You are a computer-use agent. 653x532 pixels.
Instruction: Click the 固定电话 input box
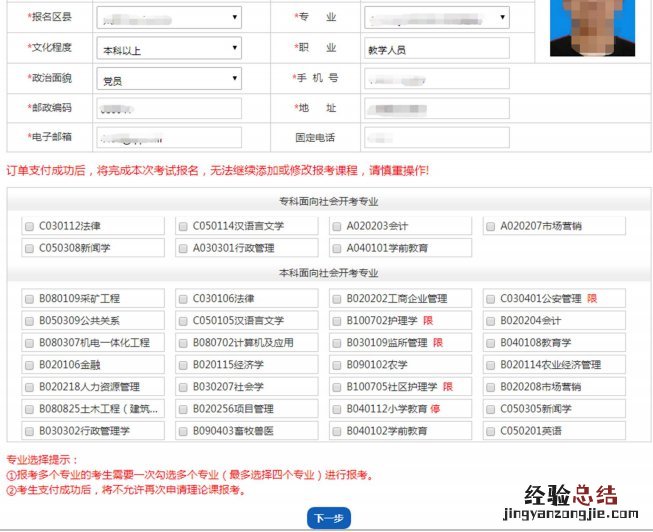click(x=436, y=137)
